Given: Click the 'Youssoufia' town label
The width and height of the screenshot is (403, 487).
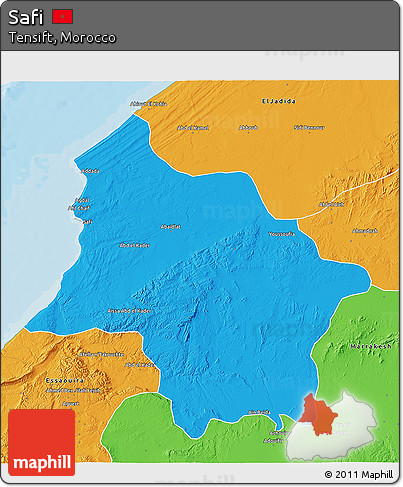Looking at the screenshot, I should (282, 234).
